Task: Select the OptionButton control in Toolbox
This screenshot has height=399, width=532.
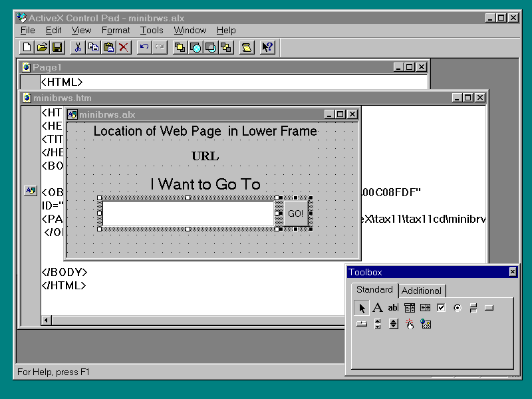Action: tap(457, 308)
